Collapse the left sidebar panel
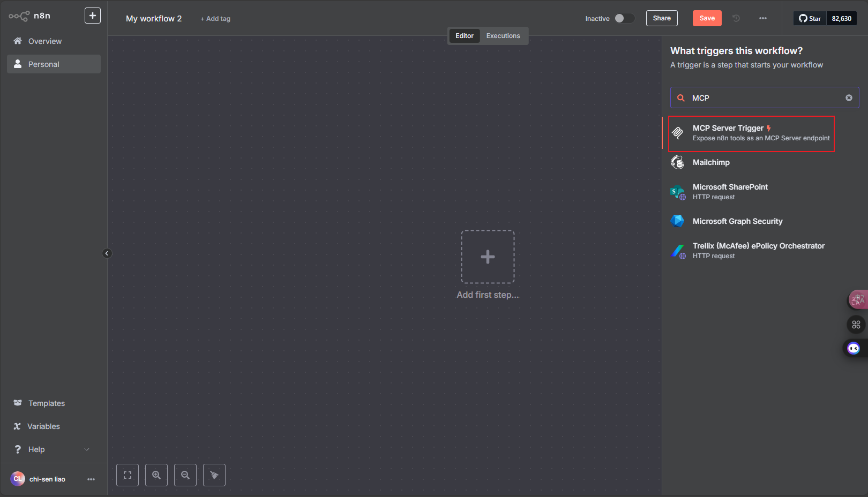This screenshot has width=868, height=497. pyautogui.click(x=107, y=253)
